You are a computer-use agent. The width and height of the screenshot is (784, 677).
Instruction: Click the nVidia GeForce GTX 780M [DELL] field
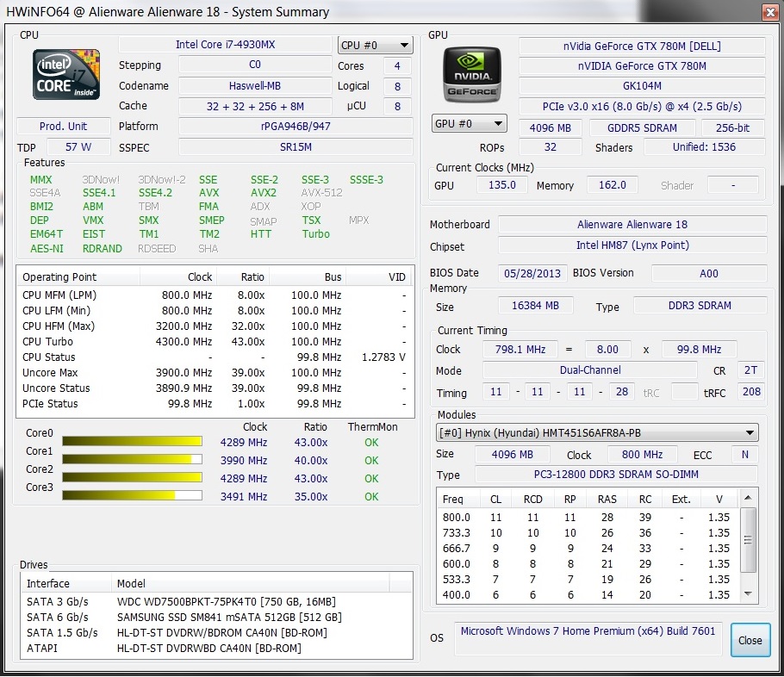click(x=642, y=46)
